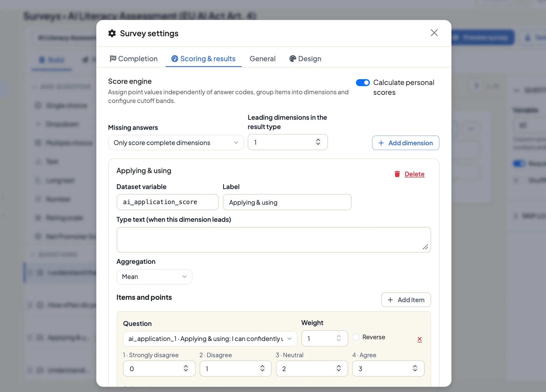This screenshot has height=392, width=546.
Task: Click the Add dimension button
Action: click(406, 143)
